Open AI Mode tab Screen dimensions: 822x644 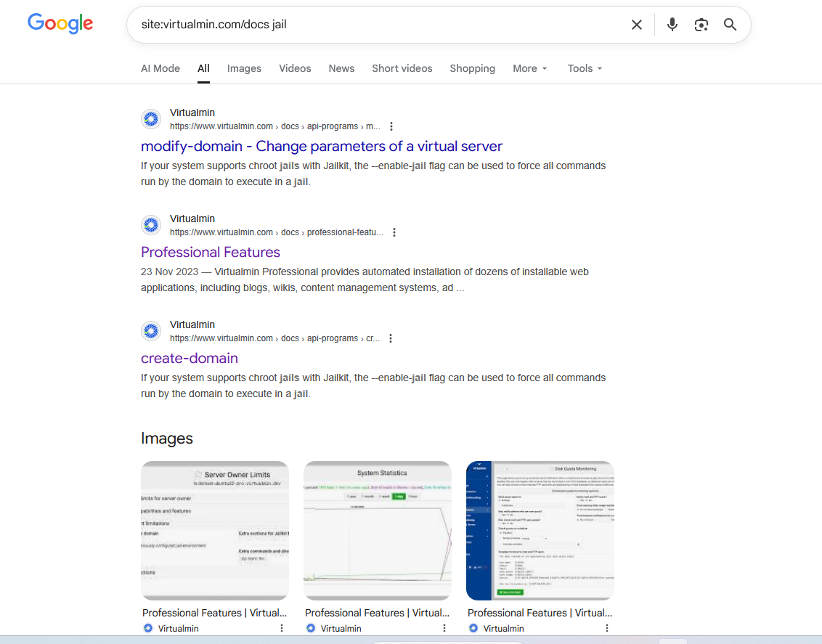click(160, 68)
